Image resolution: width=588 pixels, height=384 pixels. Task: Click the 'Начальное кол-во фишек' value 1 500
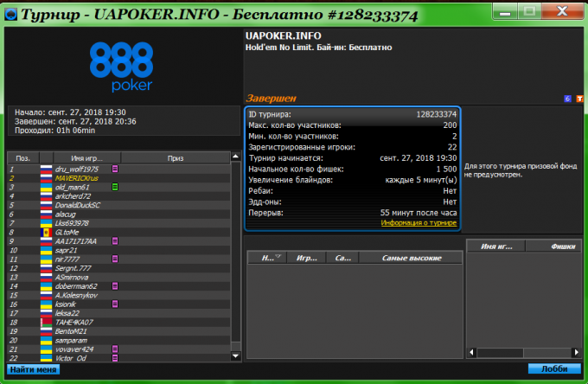coord(446,169)
